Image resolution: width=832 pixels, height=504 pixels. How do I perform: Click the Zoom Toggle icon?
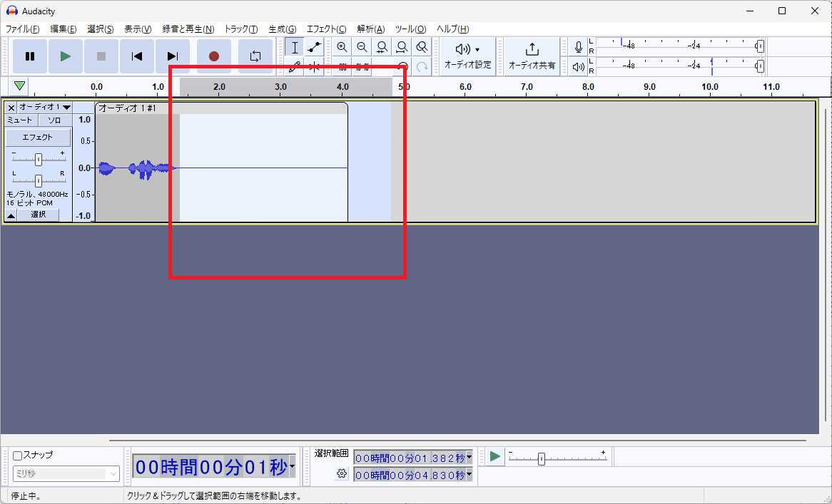(x=422, y=47)
